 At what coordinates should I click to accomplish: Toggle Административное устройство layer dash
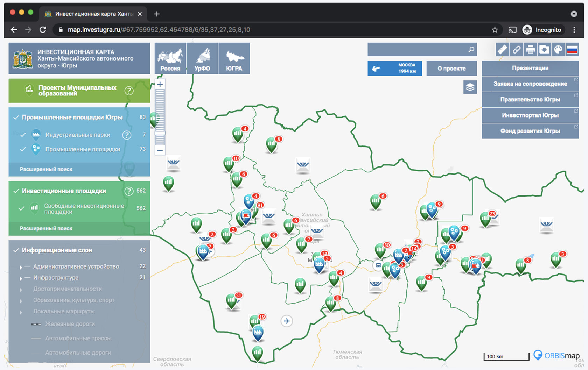click(27, 266)
